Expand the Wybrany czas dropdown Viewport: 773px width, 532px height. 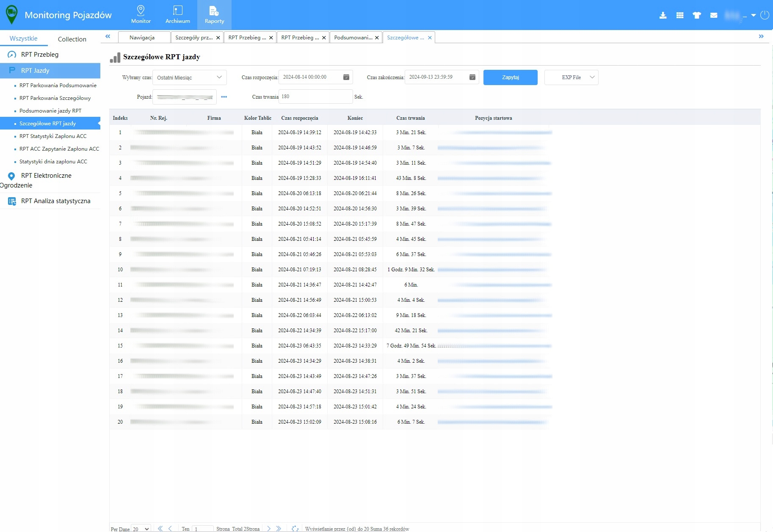(x=189, y=77)
